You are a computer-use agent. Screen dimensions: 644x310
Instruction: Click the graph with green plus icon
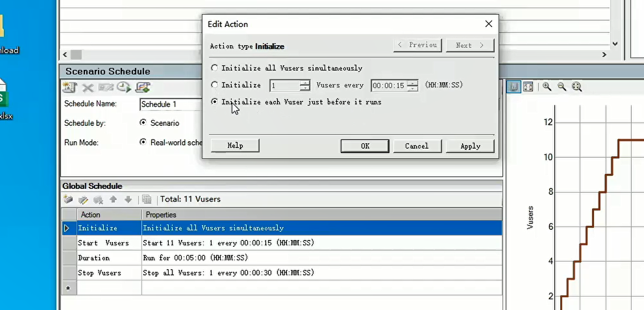143,88
